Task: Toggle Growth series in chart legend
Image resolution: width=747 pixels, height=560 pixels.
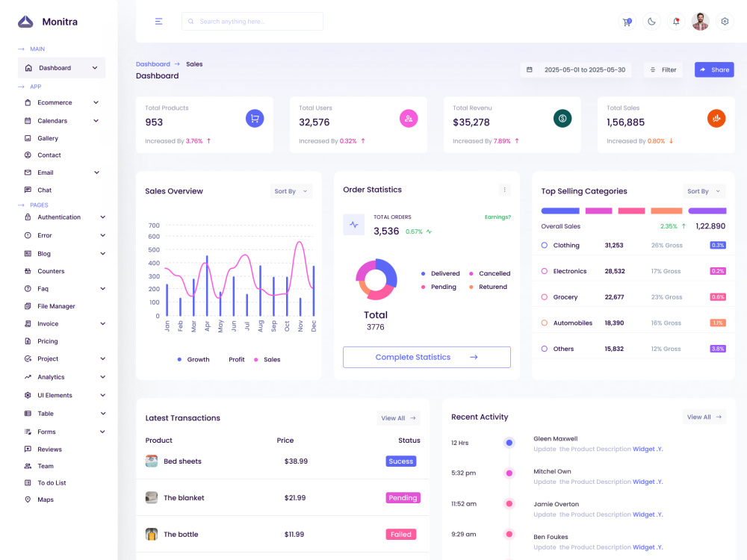Action: click(x=193, y=360)
